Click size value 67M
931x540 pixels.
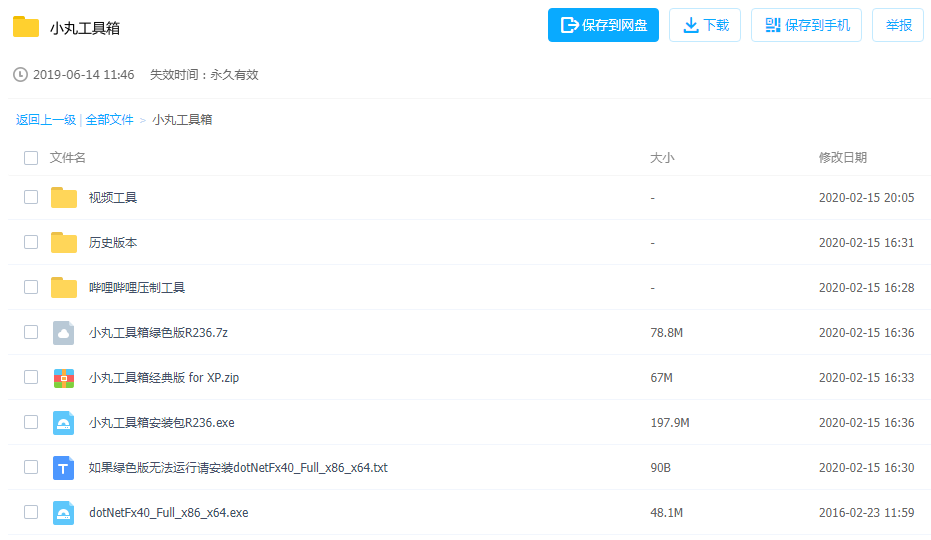661,378
